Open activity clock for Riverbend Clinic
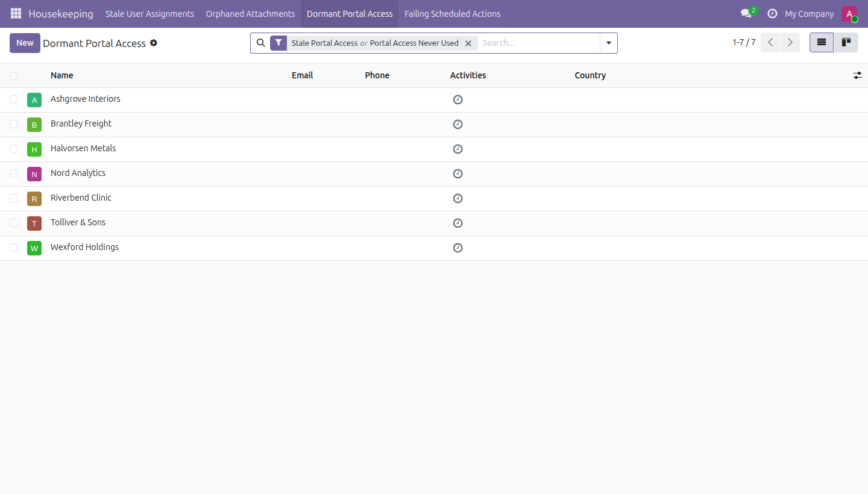Viewport: 868px width, 494px height. pyautogui.click(x=458, y=198)
